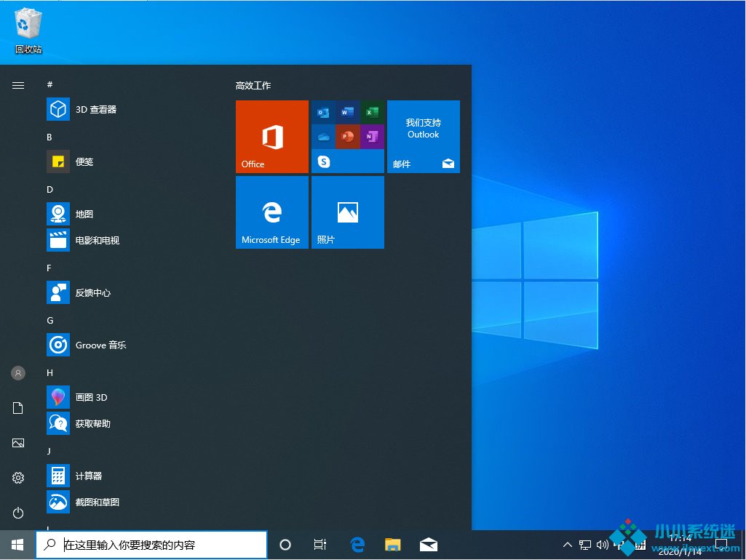The image size is (746, 560).
Task: Open the user account icon in Start sidebar
Action: click(18, 373)
